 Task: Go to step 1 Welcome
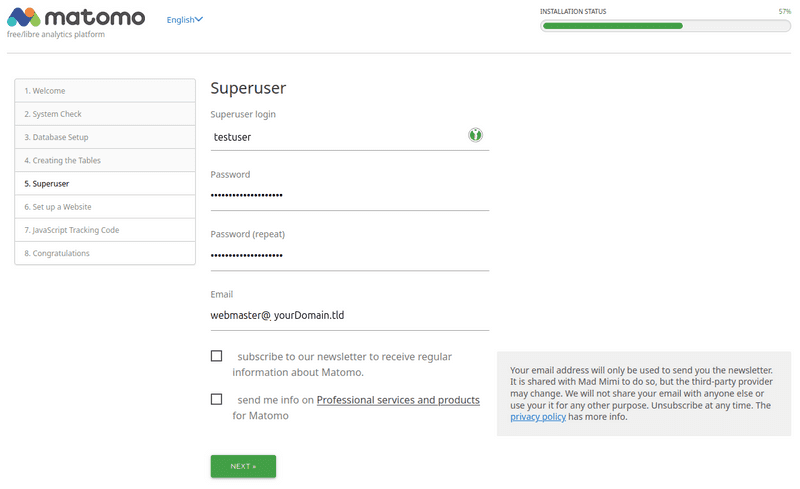point(105,91)
